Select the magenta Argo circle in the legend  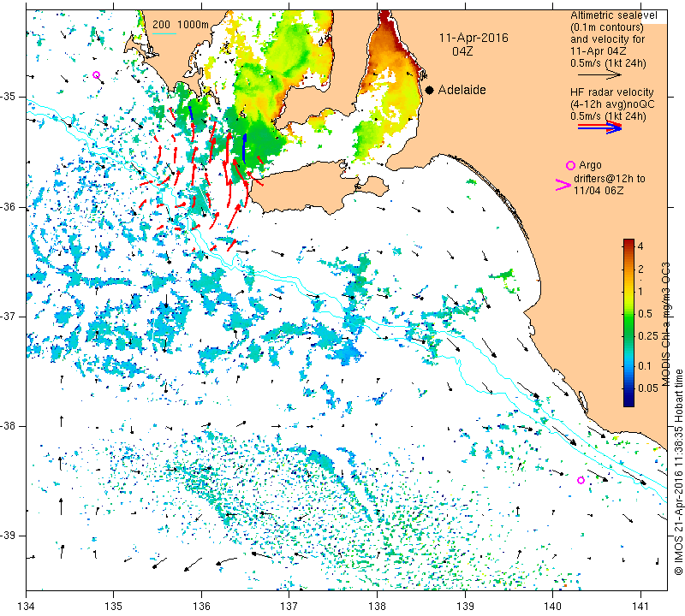click(570, 165)
